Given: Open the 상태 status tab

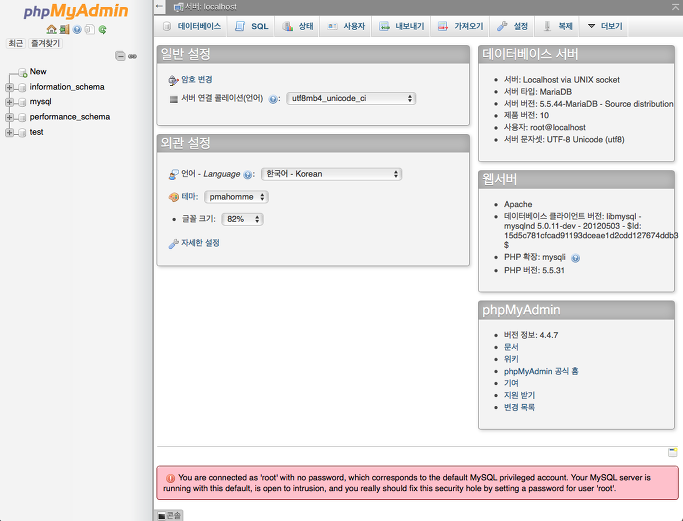Looking at the screenshot, I should (x=298, y=26).
